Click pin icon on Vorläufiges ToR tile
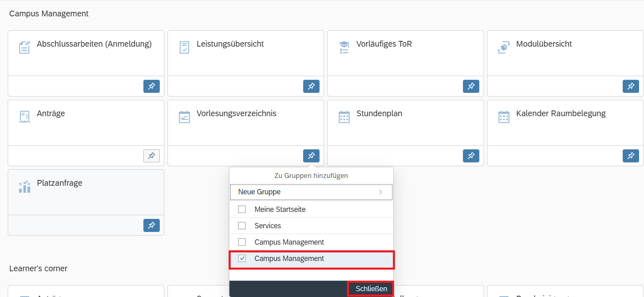Viewport: 644px width, 297px height. coord(471,86)
